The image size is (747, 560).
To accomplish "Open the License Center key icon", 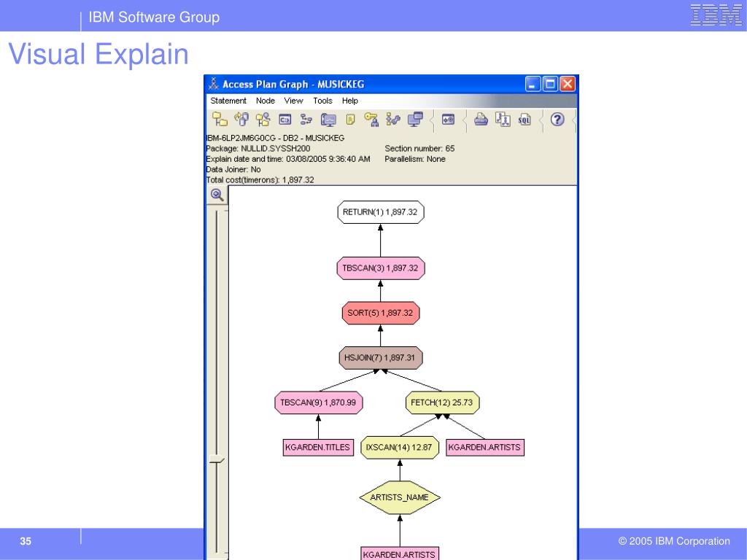I will click(371, 119).
